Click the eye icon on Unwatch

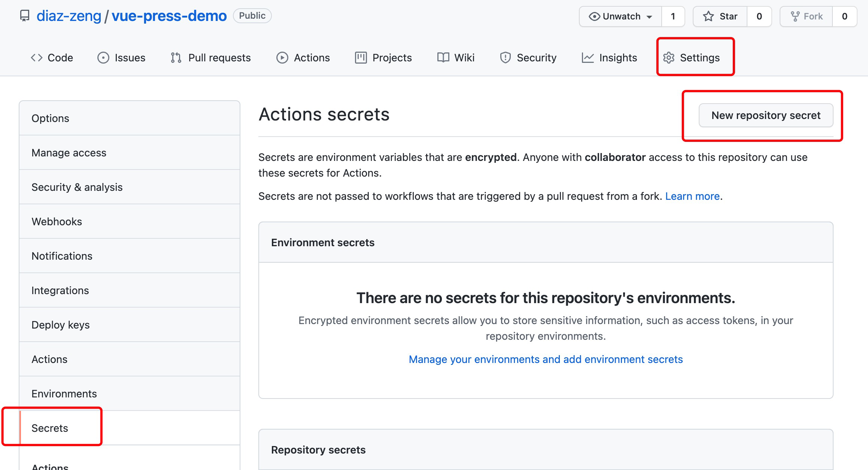594,16
